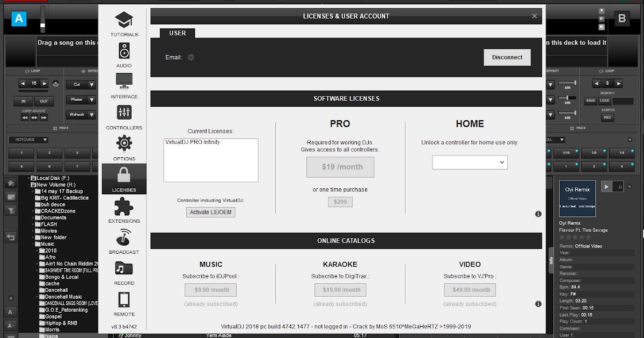
Task: Click the email settings gear icon
Action: [x=191, y=57]
